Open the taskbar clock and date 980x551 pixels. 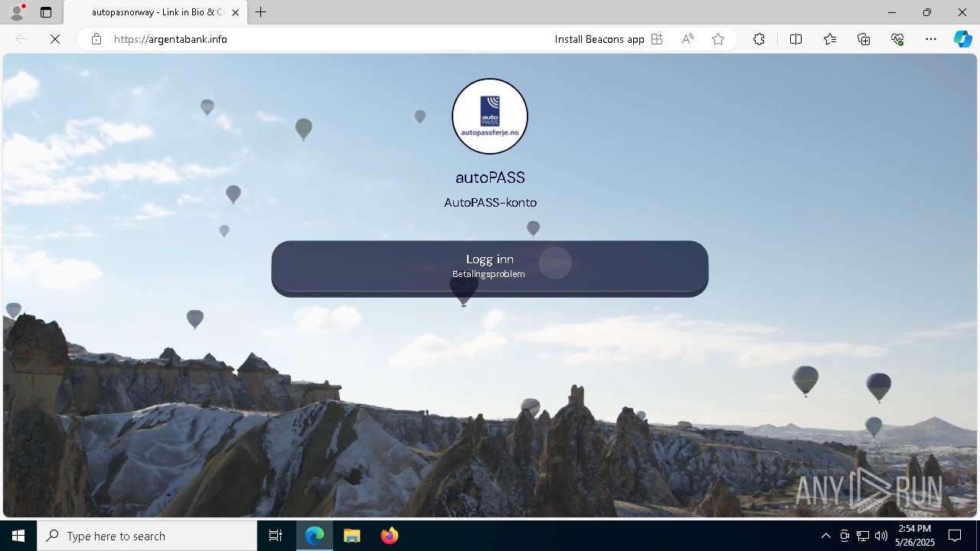916,536
